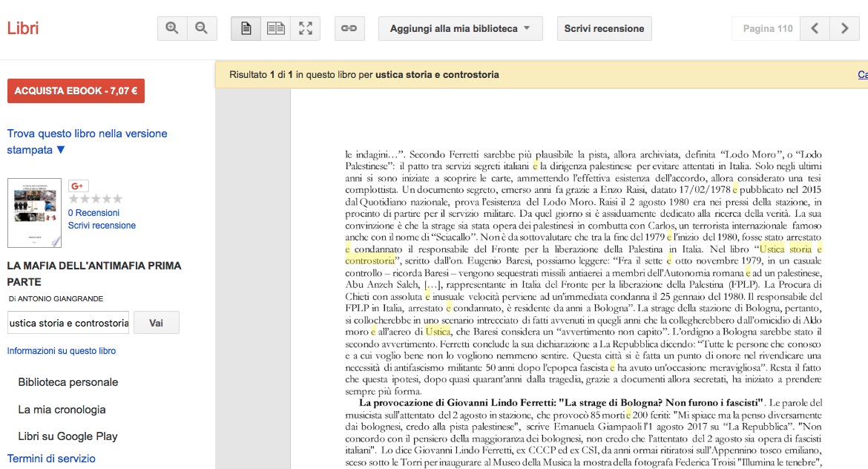
Task: Open La mia cronologia in the sidebar
Action: pyautogui.click(x=62, y=410)
